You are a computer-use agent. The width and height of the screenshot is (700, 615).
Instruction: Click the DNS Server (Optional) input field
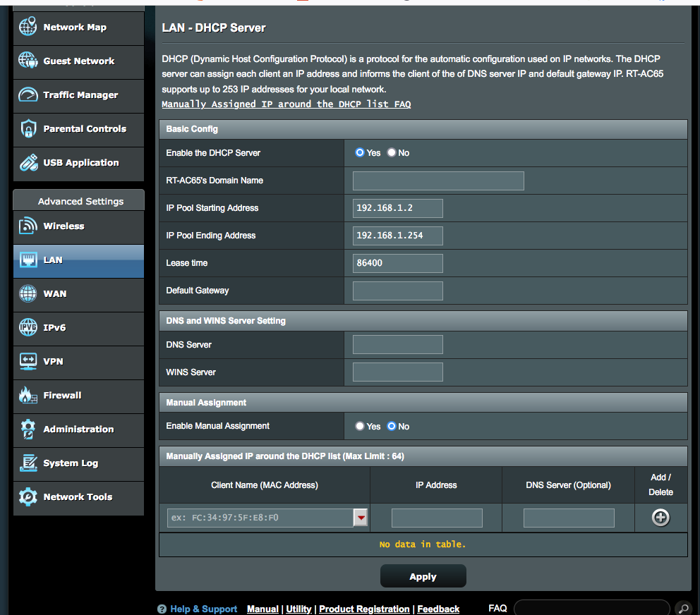coord(569,518)
